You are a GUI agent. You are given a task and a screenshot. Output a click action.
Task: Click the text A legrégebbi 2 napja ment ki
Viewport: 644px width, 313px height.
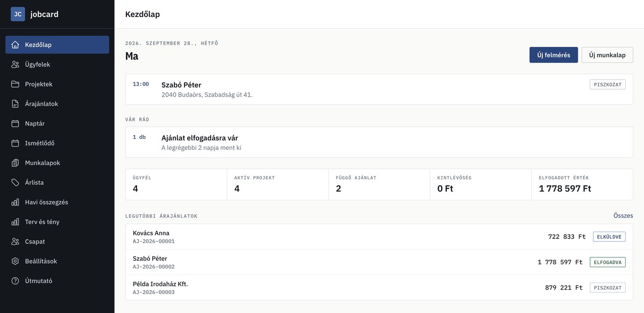201,148
